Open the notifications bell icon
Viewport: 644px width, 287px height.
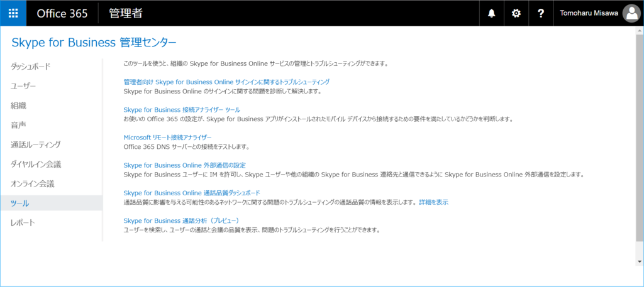(491, 13)
